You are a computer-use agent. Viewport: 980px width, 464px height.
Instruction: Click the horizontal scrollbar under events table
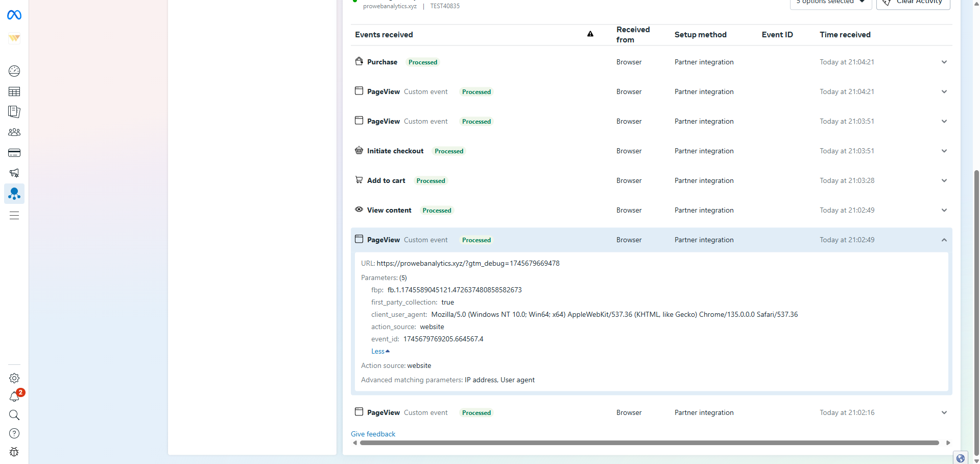coord(649,443)
